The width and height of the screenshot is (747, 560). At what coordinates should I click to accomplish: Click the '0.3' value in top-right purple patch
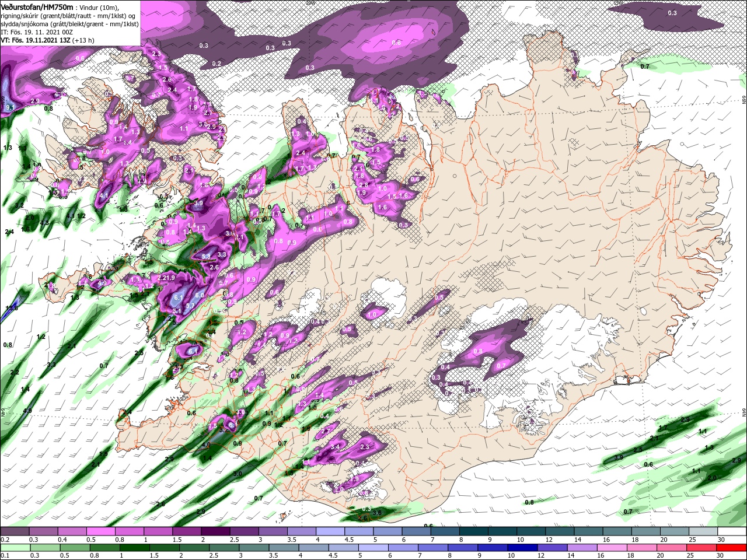pyautogui.click(x=672, y=13)
